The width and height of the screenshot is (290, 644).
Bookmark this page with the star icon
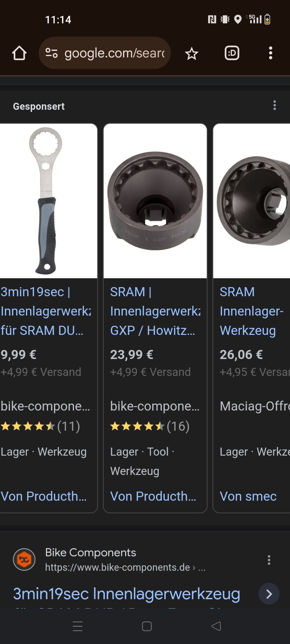192,53
